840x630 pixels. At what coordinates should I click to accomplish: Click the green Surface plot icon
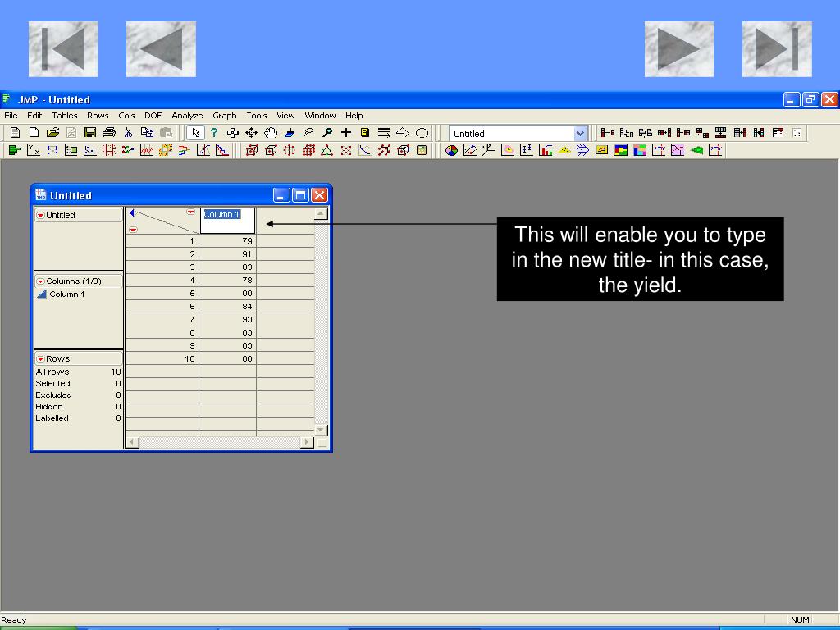point(696,151)
